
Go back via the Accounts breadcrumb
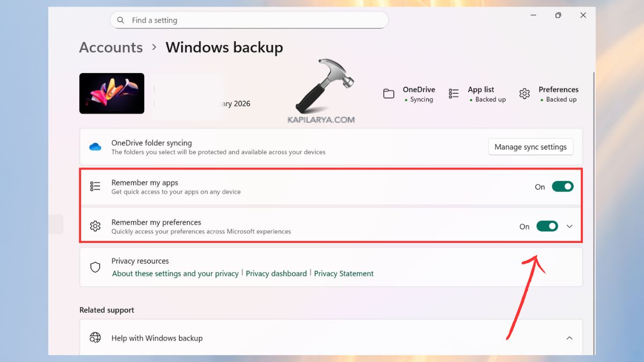pos(111,47)
